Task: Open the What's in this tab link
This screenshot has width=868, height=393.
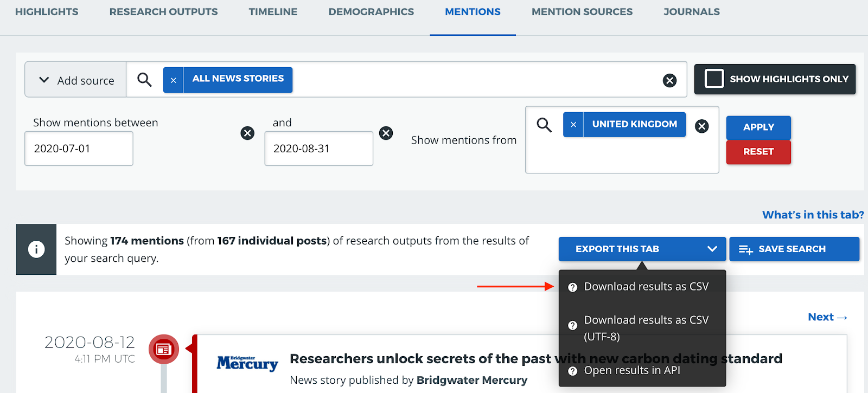Action: [813, 215]
